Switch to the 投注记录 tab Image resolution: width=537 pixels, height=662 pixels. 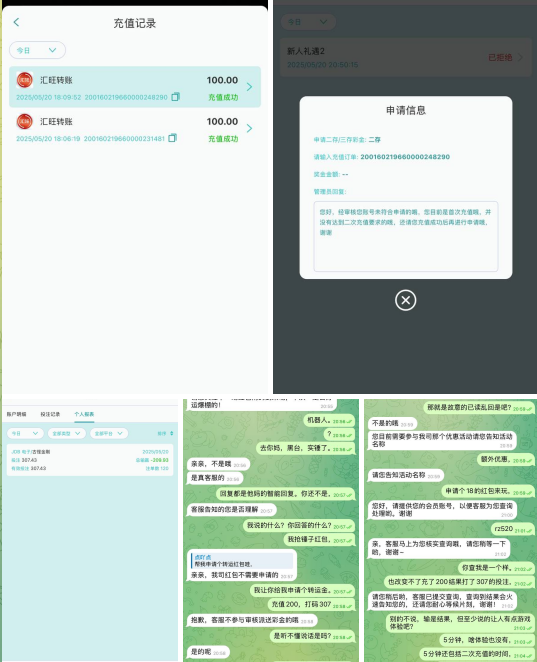pyautogui.click(x=50, y=414)
